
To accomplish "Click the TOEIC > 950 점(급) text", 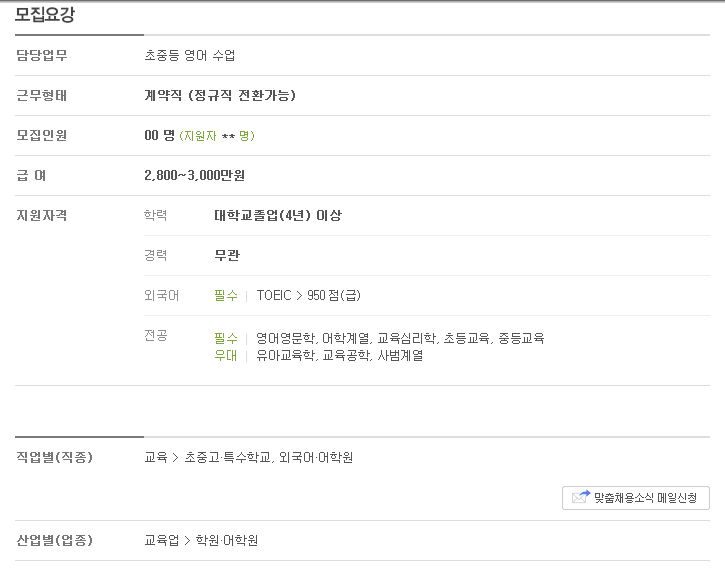I will pos(308,295).
